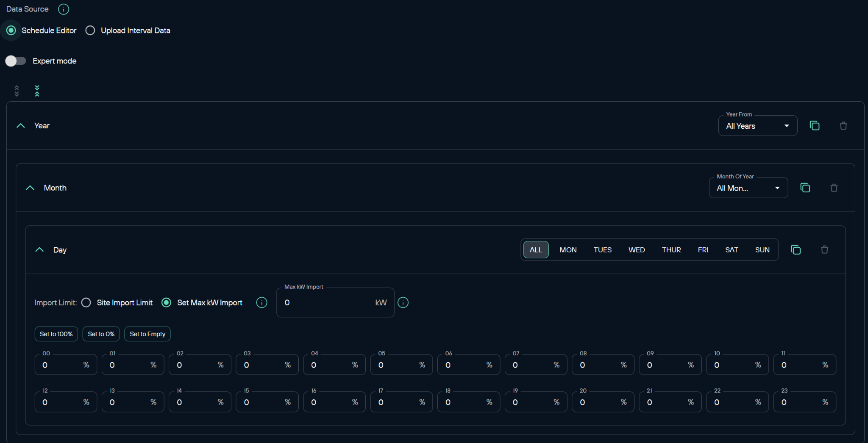Viewport: 868px width, 443px height.
Task: Click the hour 12 percentage field
Action: pyautogui.click(x=66, y=402)
